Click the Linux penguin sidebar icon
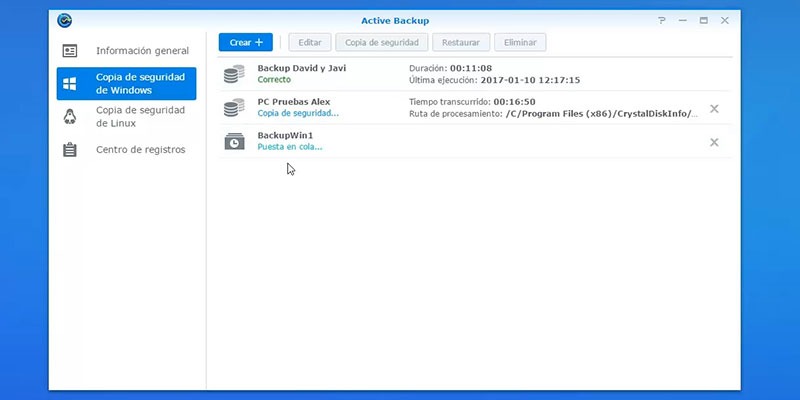The height and width of the screenshot is (400, 800). 70,117
